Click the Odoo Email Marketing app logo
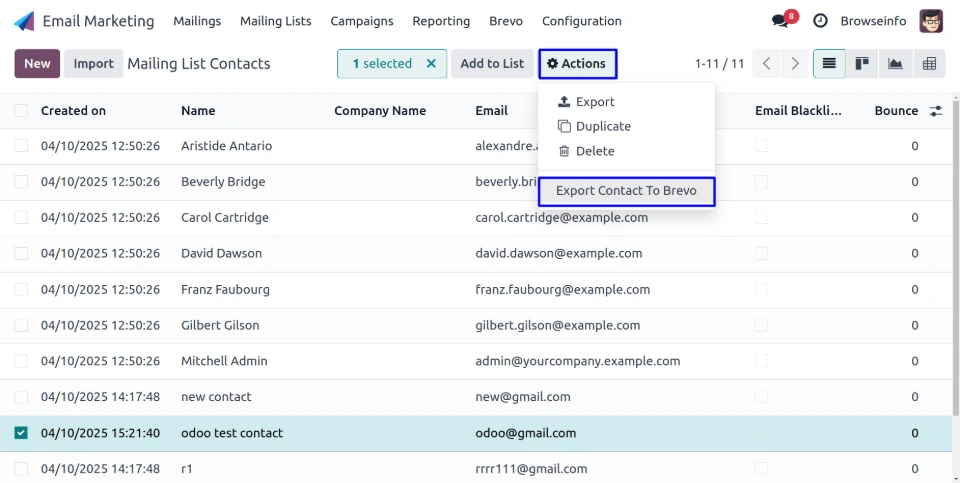This screenshot has width=960, height=483. click(x=24, y=21)
